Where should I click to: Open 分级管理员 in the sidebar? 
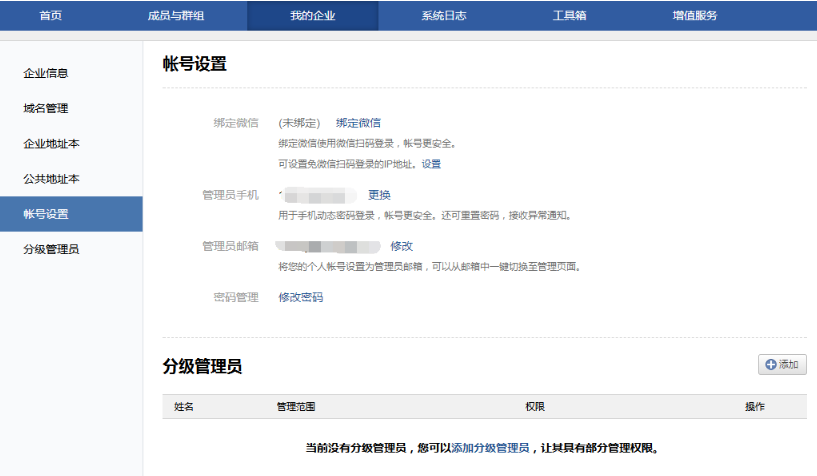tap(52, 249)
